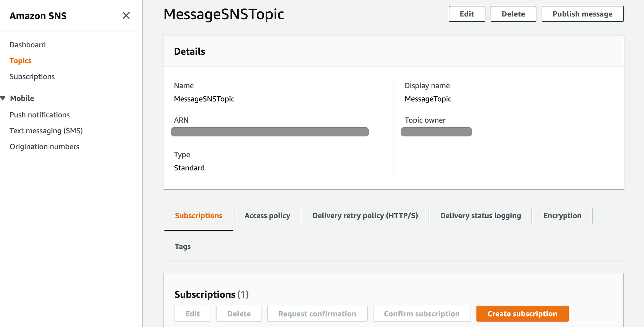Click the Amazon SNS sidebar title
Image resolution: width=644 pixels, height=327 pixels.
point(38,16)
